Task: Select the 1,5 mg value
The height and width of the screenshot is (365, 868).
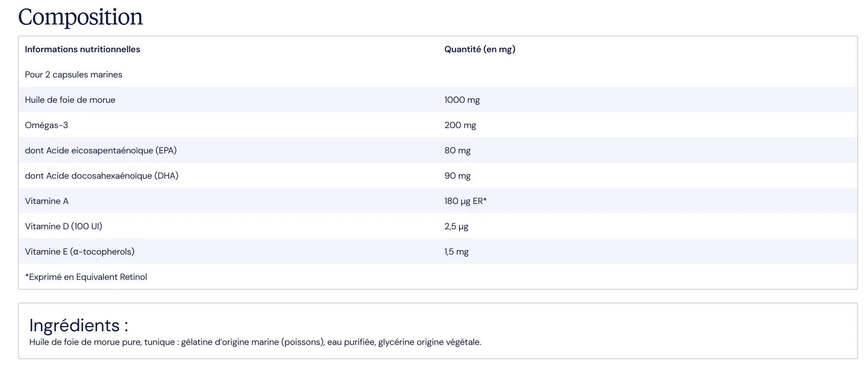Action: point(457,252)
